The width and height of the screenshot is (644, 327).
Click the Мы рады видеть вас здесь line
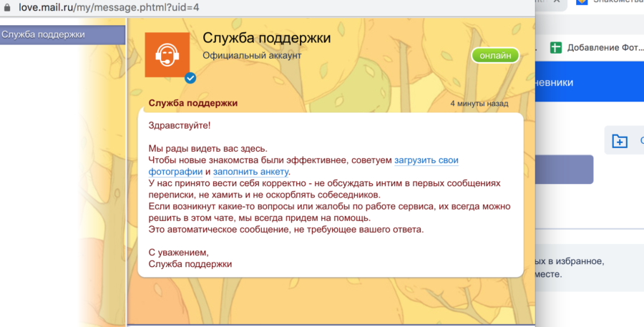click(x=208, y=149)
